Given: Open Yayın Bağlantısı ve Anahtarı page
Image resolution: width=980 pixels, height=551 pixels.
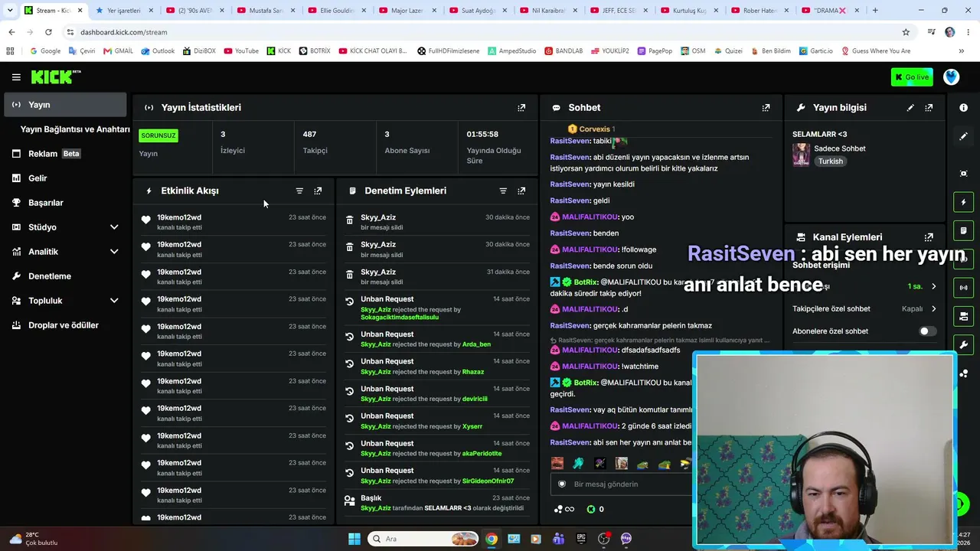Looking at the screenshot, I should (75, 129).
